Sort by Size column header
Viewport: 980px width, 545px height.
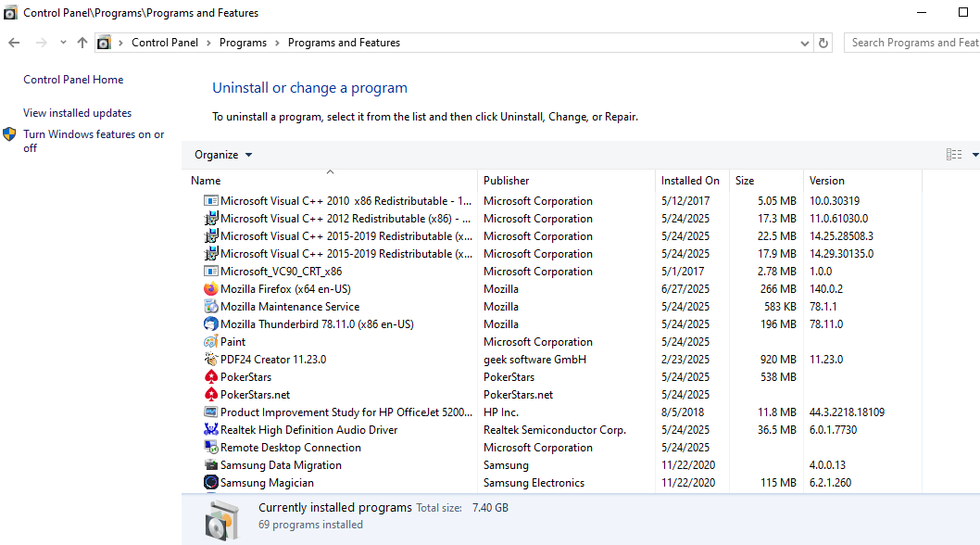(745, 180)
